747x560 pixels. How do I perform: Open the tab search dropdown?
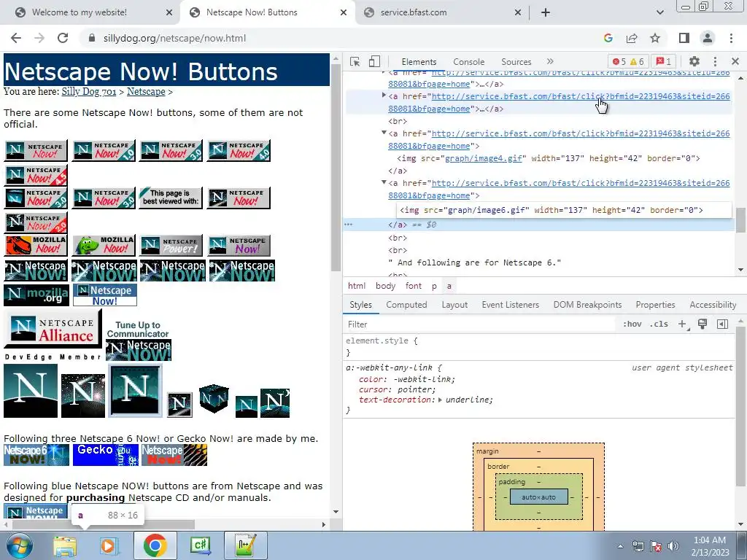click(x=659, y=12)
